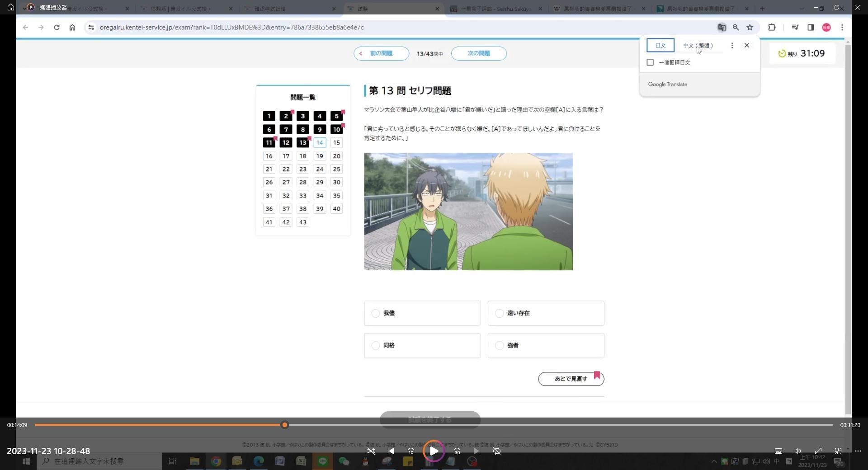Open the Wikipedia 果然我的青春戀愛喜劇搞錯了 tab

pyautogui.click(x=599, y=8)
